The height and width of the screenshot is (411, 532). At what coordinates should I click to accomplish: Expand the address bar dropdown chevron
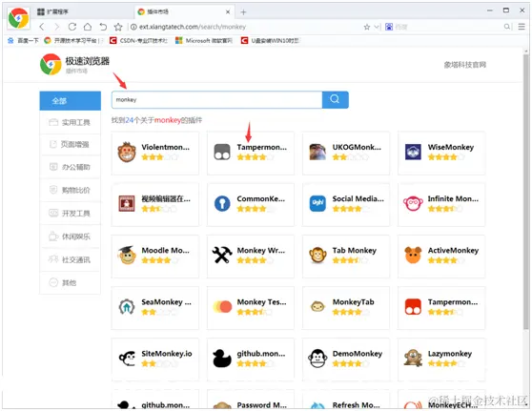click(x=376, y=27)
